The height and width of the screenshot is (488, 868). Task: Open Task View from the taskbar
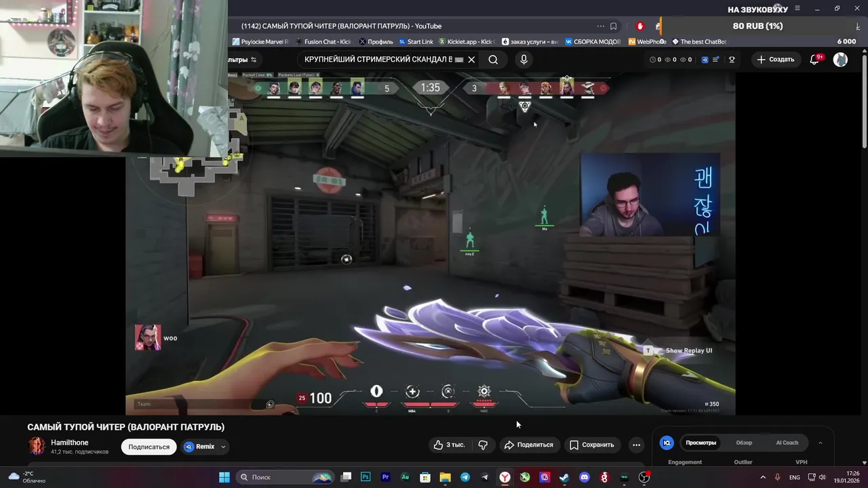(346, 477)
